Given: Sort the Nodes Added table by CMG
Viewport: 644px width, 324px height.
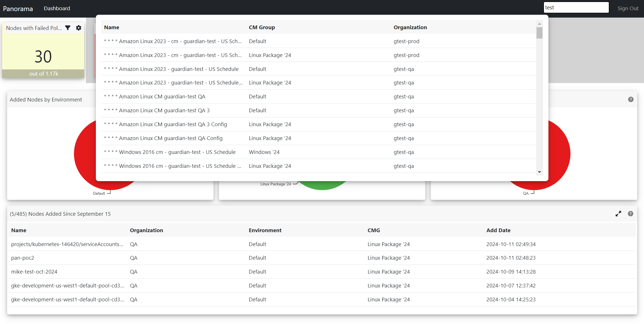Looking at the screenshot, I should pos(374,230).
